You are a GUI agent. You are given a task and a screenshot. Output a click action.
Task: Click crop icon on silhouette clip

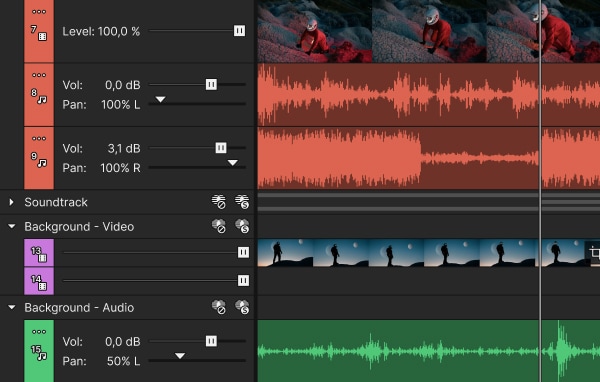point(594,253)
